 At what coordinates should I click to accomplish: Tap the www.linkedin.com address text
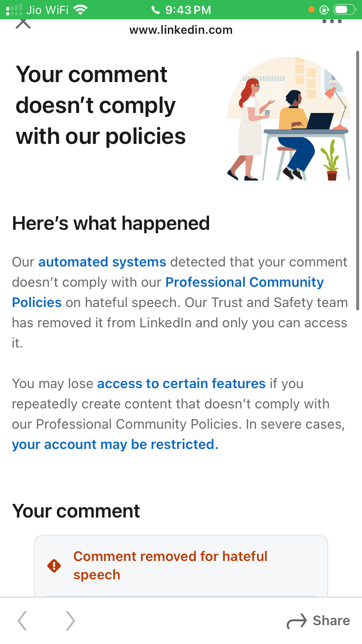click(x=181, y=30)
